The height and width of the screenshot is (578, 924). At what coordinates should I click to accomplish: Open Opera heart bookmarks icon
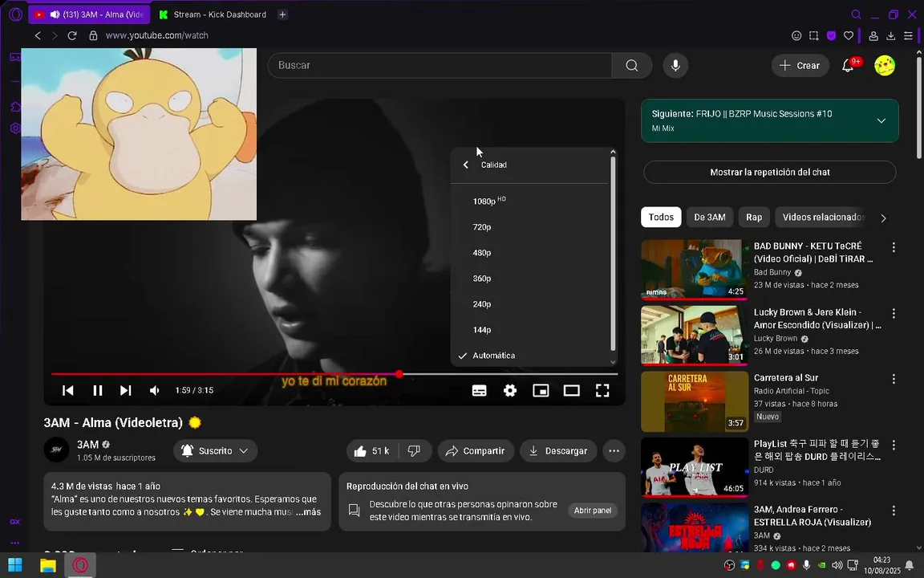[x=848, y=36]
